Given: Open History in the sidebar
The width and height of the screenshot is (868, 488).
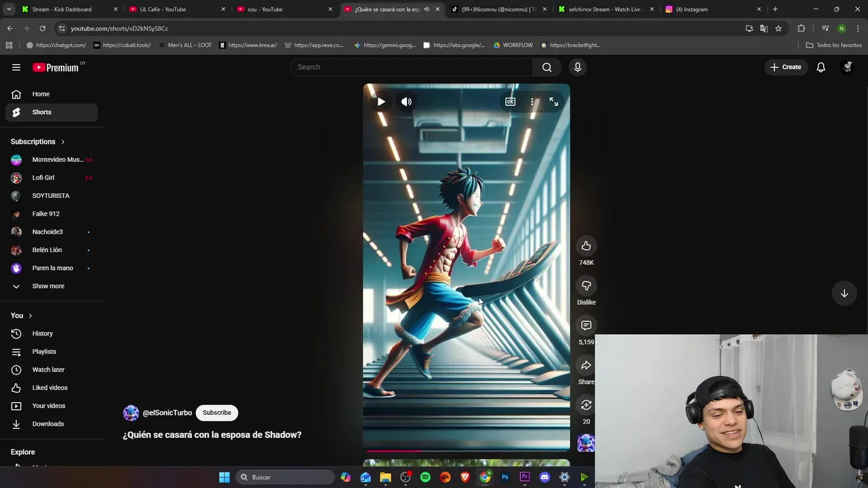Looking at the screenshot, I should tap(52, 333).
